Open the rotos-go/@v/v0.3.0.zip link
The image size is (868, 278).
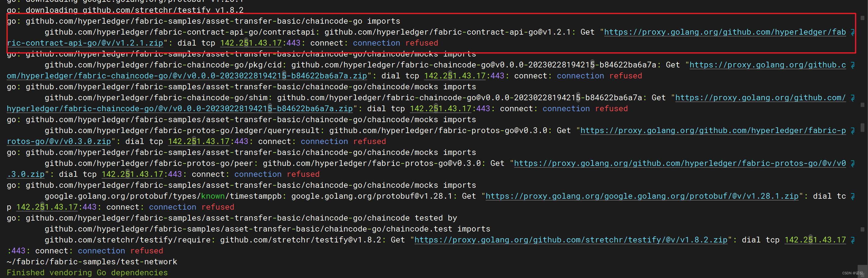pyautogui.click(x=59, y=142)
